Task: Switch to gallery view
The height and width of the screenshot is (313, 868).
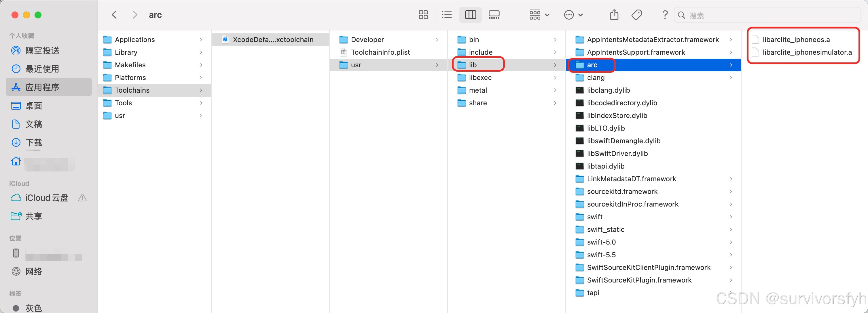Action: 494,15
